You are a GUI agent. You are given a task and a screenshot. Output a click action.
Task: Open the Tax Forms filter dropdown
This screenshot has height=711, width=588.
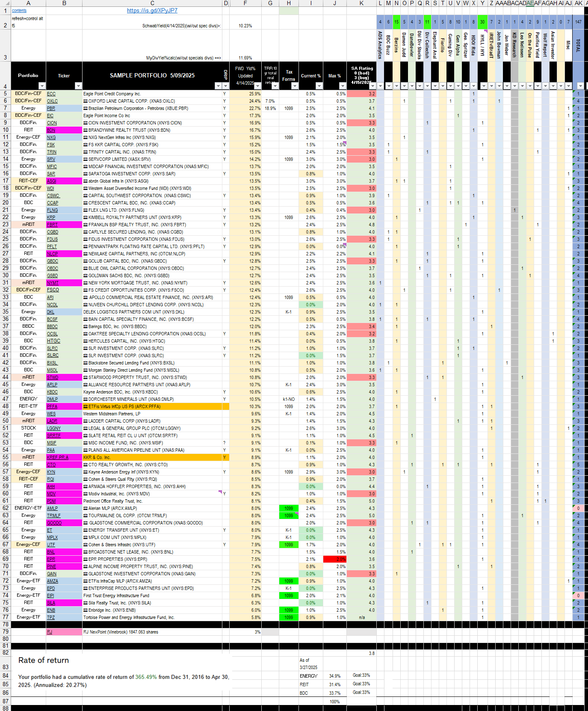295,86
